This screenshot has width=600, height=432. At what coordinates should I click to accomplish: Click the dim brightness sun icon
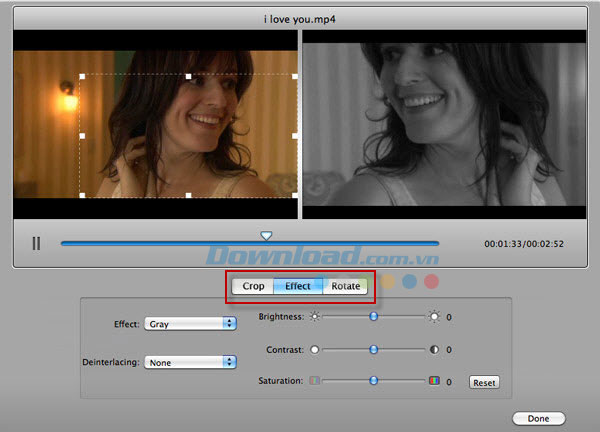click(315, 317)
